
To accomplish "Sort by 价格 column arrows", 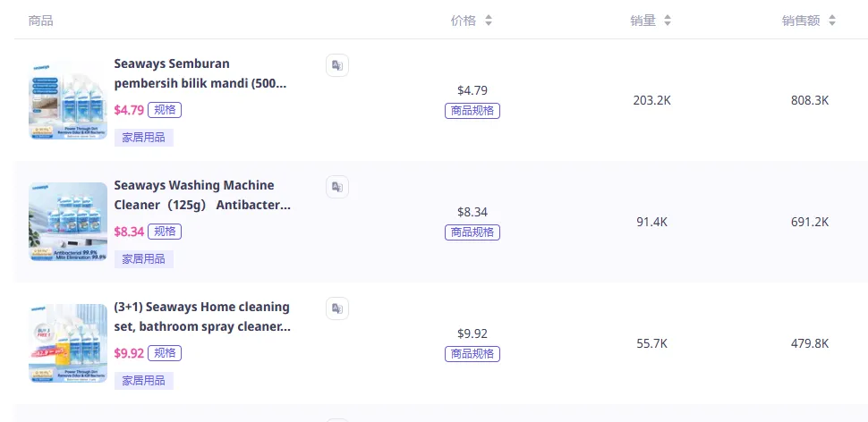I will tap(489, 21).
